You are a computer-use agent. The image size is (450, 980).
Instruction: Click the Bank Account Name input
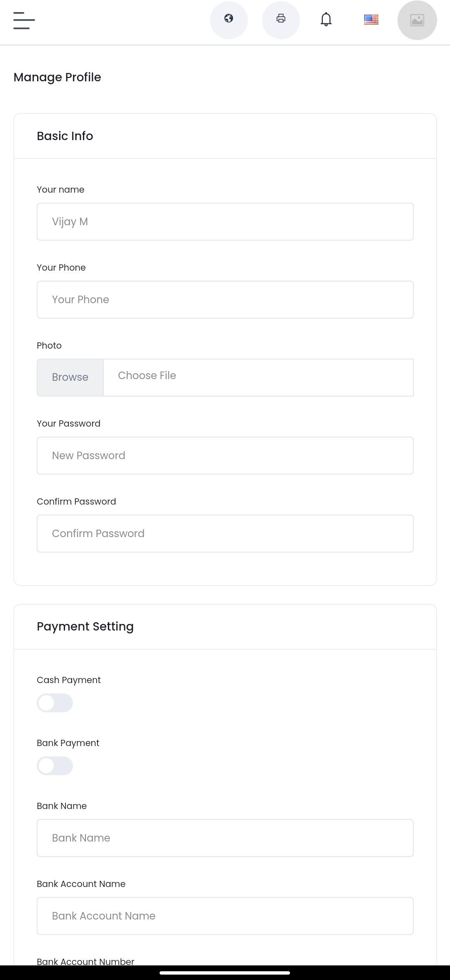(x=225, y=916)
